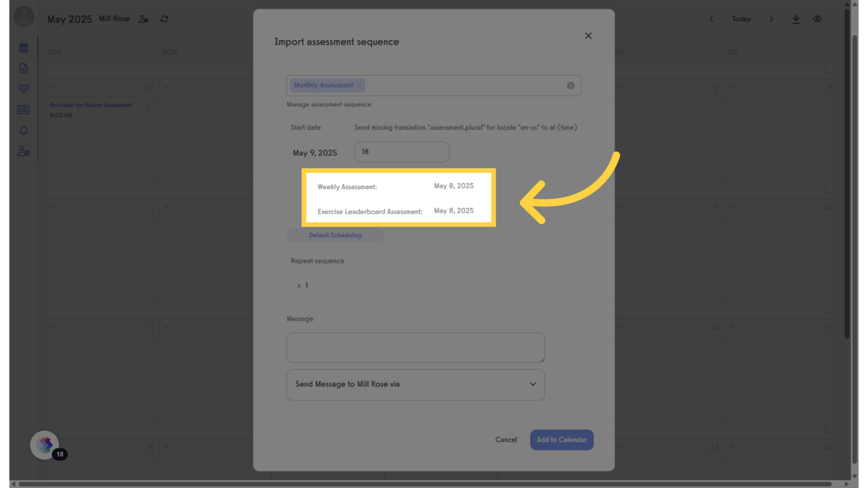Remove the Monthly Assessment tag
This screenshot has height=488, width=868.
pos(359,85)
